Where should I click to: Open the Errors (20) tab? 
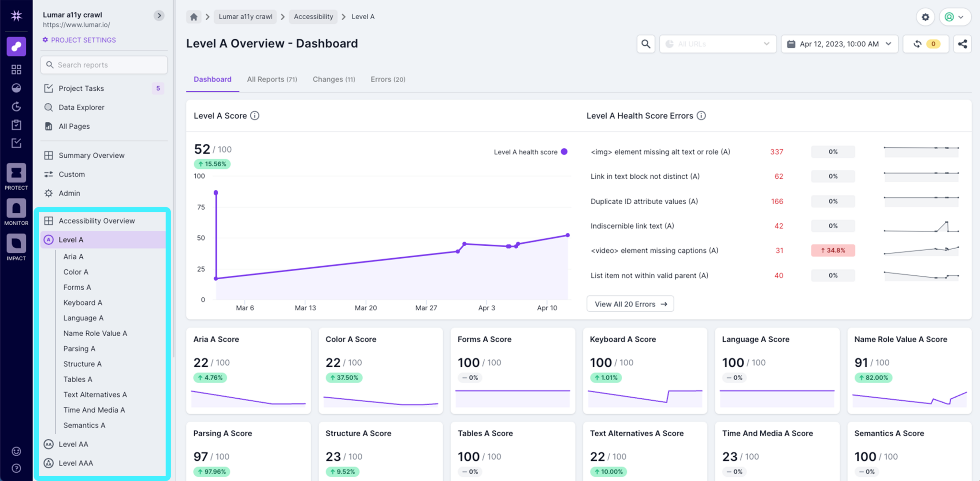coord(388,79)
